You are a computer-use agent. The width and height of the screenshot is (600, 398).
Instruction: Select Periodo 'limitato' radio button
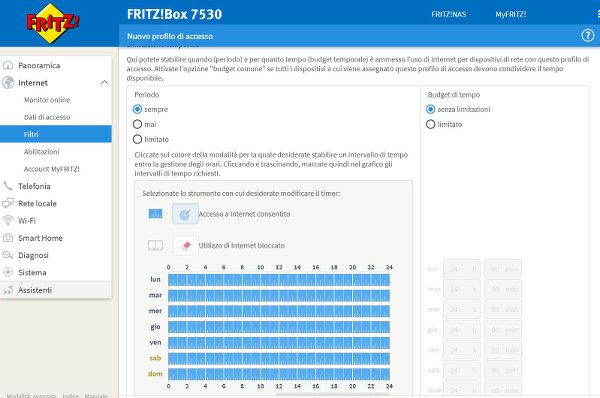137,139
